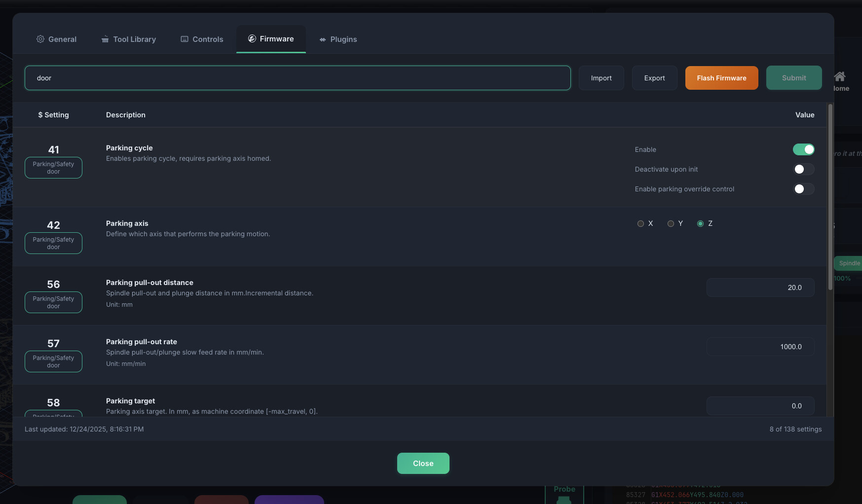Viewport: 862px width, 504px height.
Task: Choose Z radio for parking axis
Action: [x=700, y=223]
